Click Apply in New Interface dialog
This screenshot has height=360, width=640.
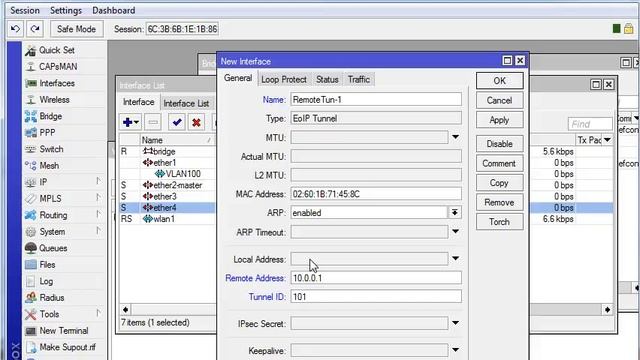(x=500, y=120)
